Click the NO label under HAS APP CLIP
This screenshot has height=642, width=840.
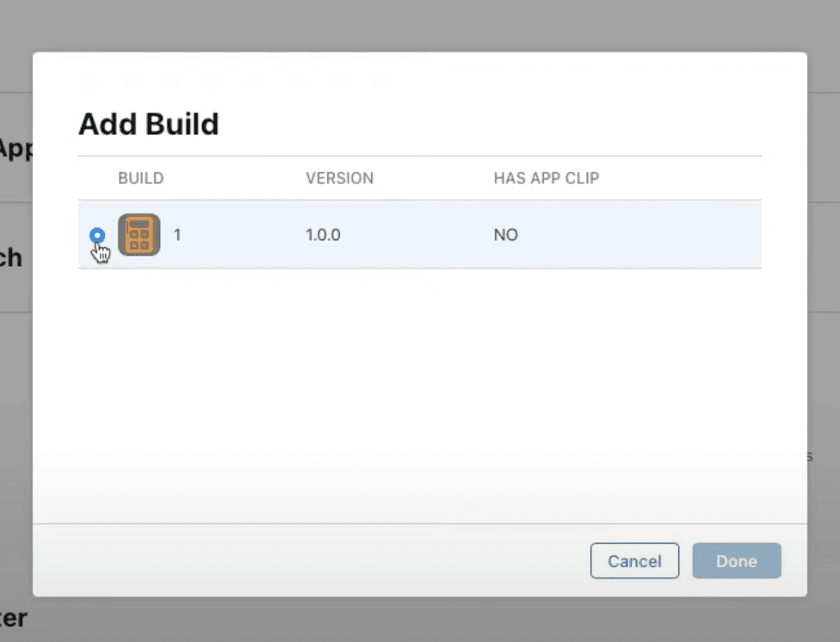(505, 234)
